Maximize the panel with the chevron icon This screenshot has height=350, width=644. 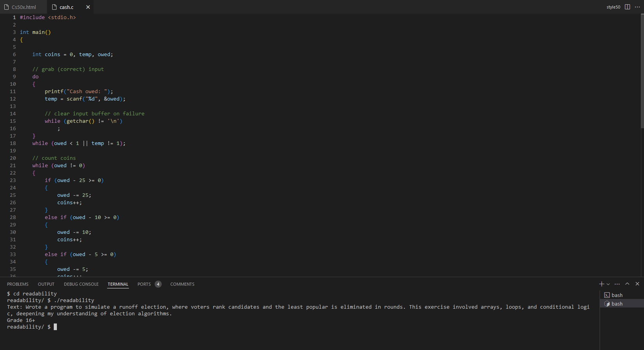pyautogui.click(x=627, y=284)
